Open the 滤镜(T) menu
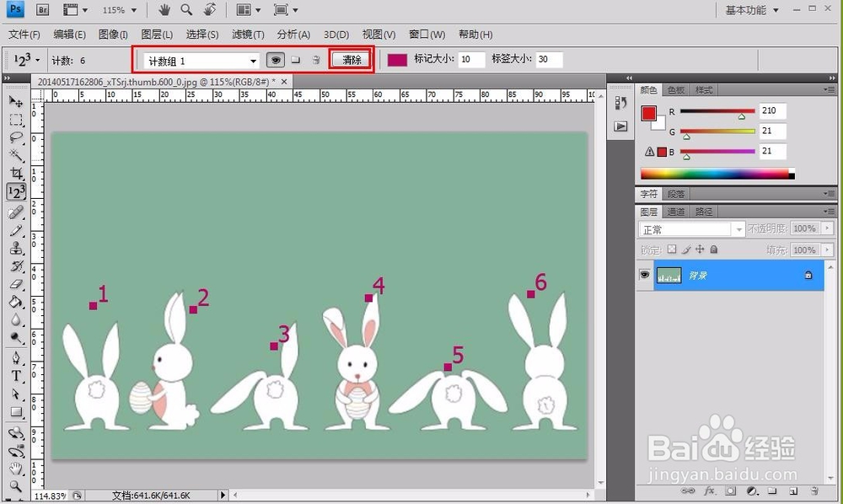This screenshot has height=504, width=843. (x=248, y=35)
